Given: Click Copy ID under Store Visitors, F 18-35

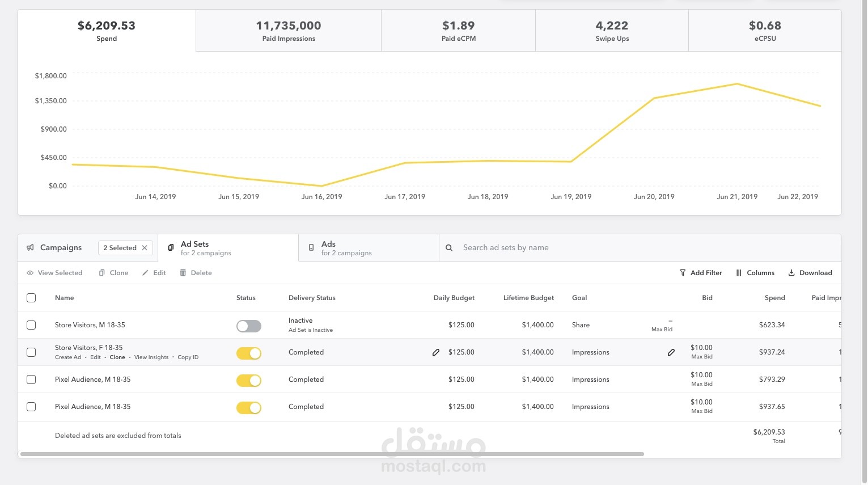Looking at the screenshot, I should [x=188, y=357].
